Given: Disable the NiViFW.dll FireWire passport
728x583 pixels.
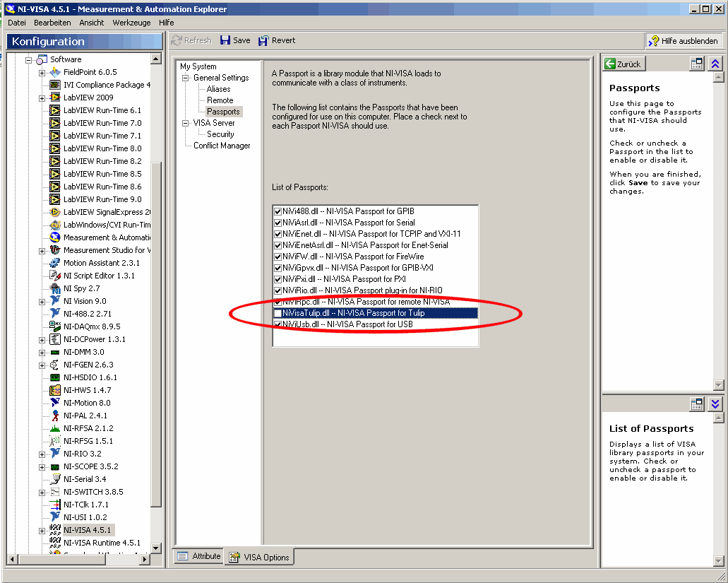Looking at the screenshot, I should click(x=278, y=257).
